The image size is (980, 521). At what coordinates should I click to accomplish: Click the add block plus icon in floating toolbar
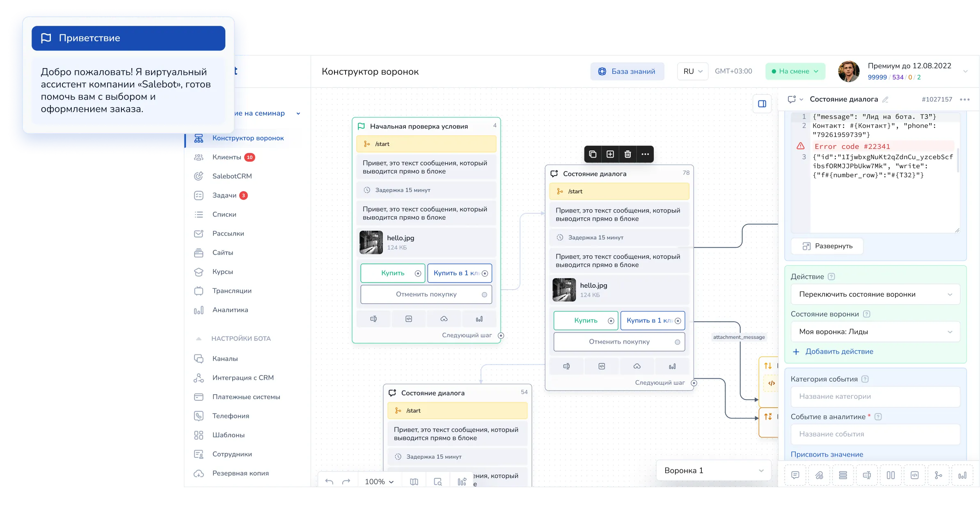pyautogui.click(x=610, y=154)
